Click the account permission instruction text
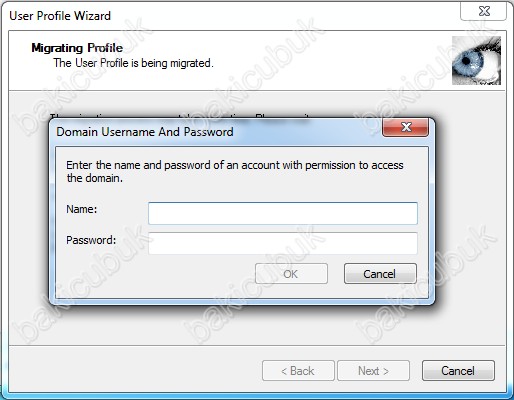Viewport: 514px width, 400px height. (x=235, y=171)
